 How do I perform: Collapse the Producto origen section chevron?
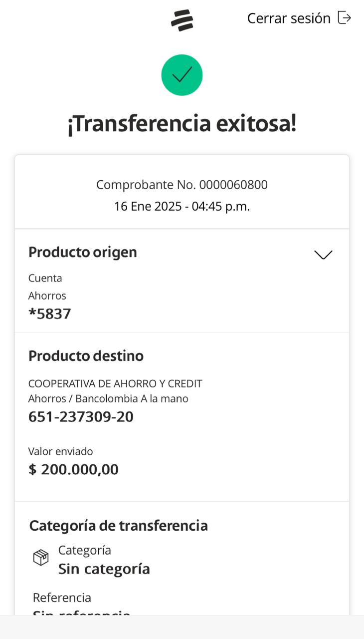(323, 255)
